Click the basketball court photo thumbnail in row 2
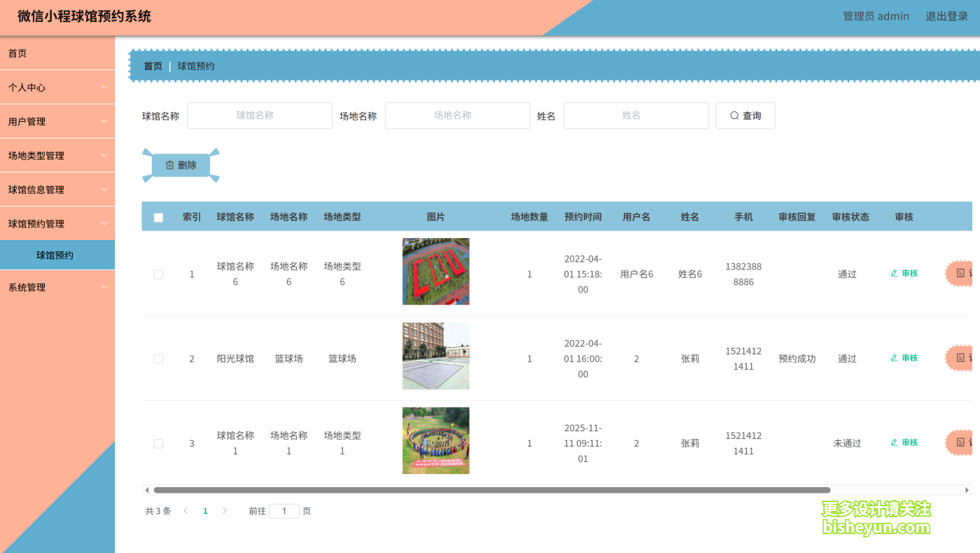Screen dimensions: 980x553 [435, 356]
